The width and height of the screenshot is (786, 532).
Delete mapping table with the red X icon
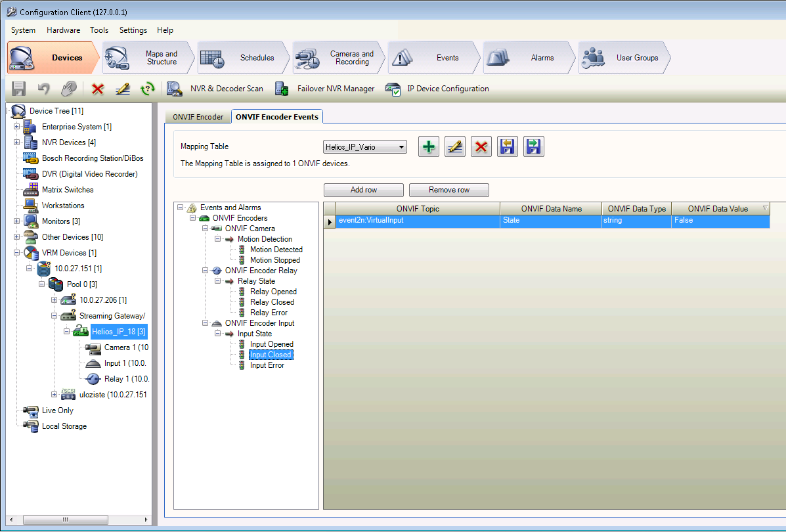[481, 146]
